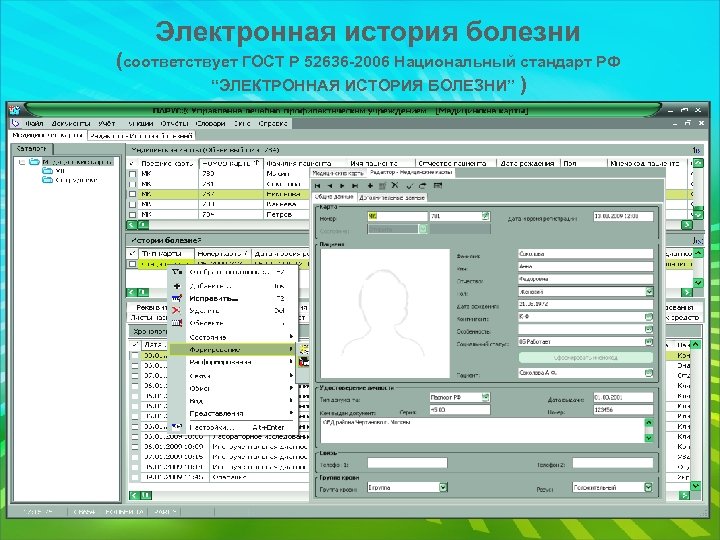720x540 pixels.
Task: Collapse the root catalog tree node
Action: point(21,162)
